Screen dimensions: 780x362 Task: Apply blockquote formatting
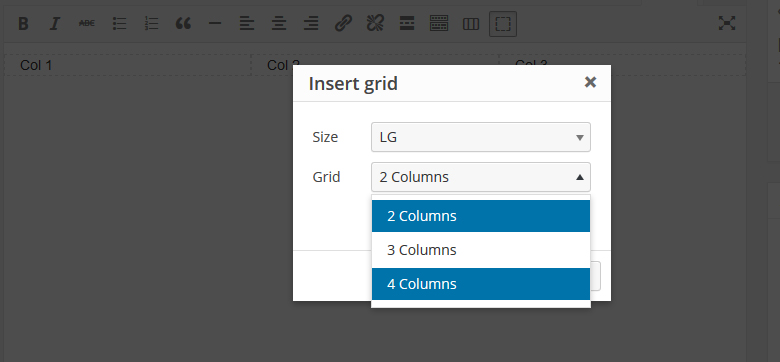pos(183,23)
